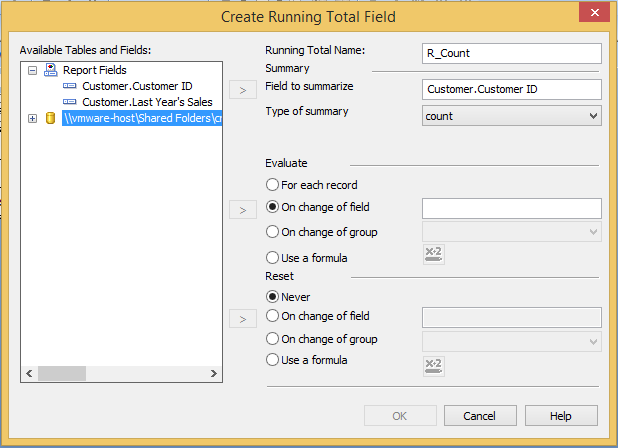The width and height of the screenshot is (618, 448).
Task: Click arrow button beside Field to summarize
Action: (242, 90)
